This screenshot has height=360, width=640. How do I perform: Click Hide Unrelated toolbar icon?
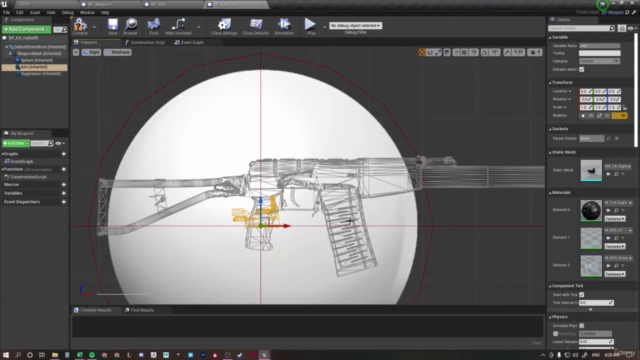coord(178,27)
